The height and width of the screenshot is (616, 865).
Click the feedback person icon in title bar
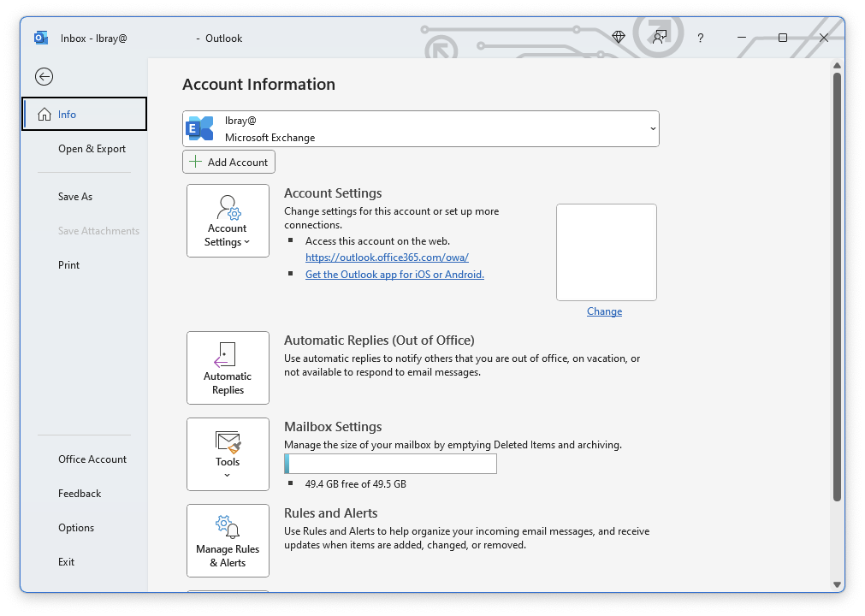click(x=660, y=38)
